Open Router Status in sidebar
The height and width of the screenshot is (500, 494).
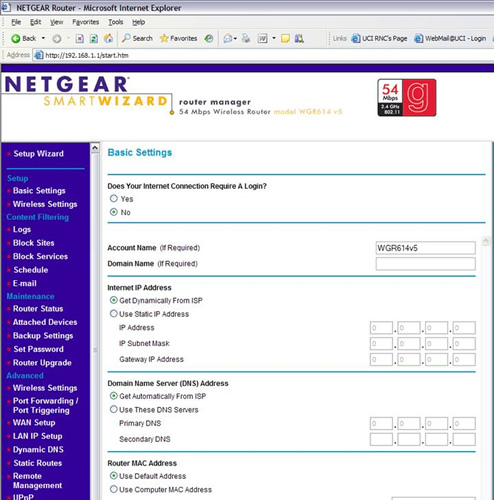(x=38, y=309)
